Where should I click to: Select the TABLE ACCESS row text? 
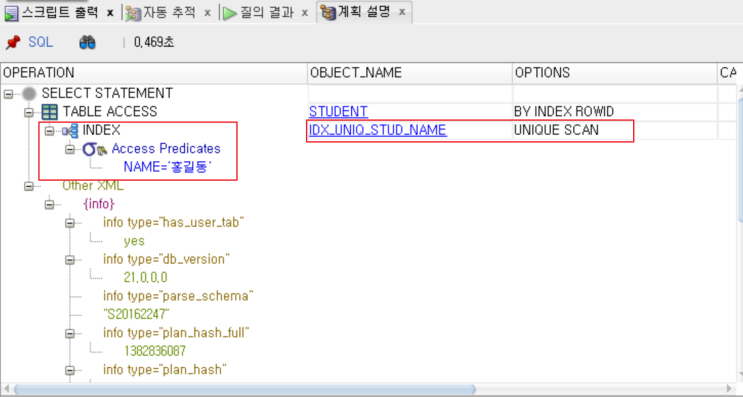[x=110, y=111]
